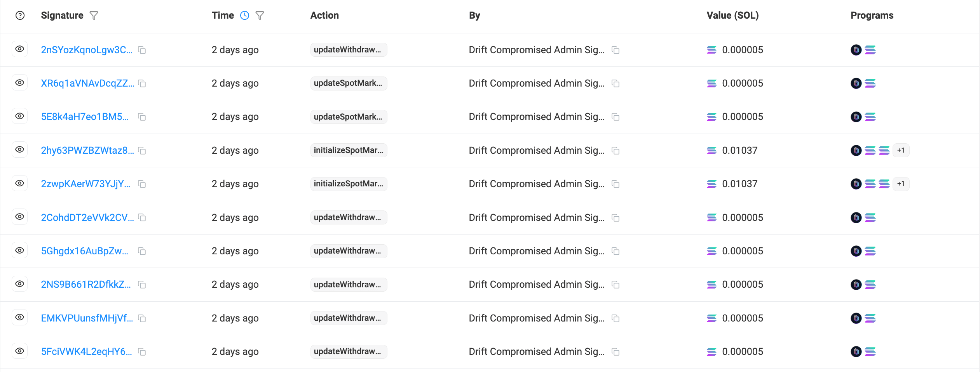This screenshot has width=980, height=372.
Task: Toggle the eye icon on the 5FciVWK4L2eqHY6 row
Action: (20, 351)
